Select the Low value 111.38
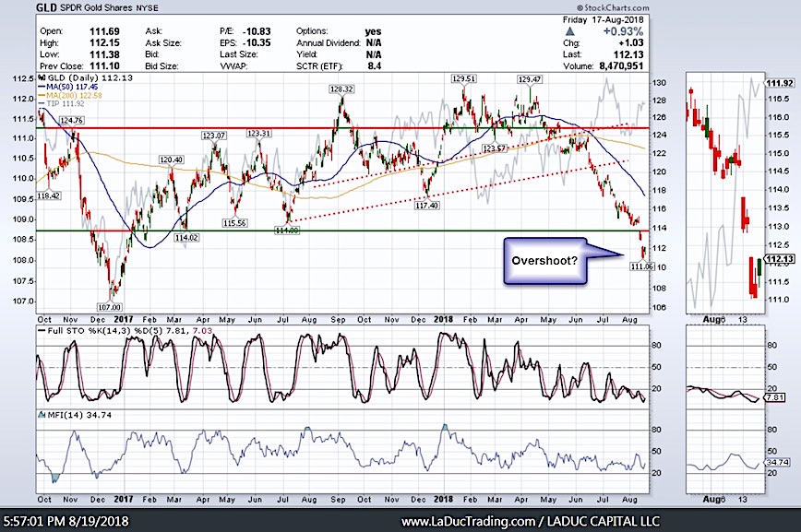 pos(104,54)
